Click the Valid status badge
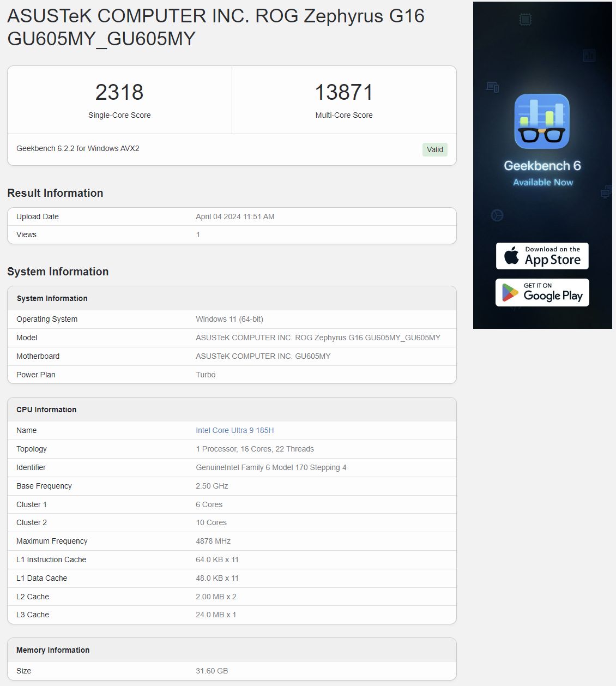The image size is (616, 686). tap(435, 149)
